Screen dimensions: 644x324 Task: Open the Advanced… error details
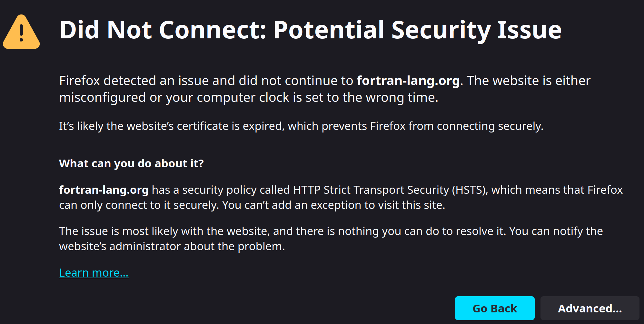(590, 308)
